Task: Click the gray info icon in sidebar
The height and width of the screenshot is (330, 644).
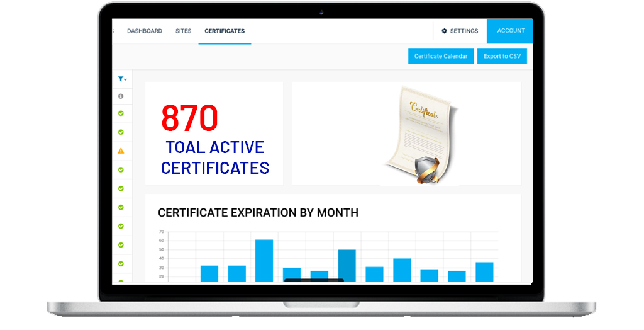Action: point(121,96)
